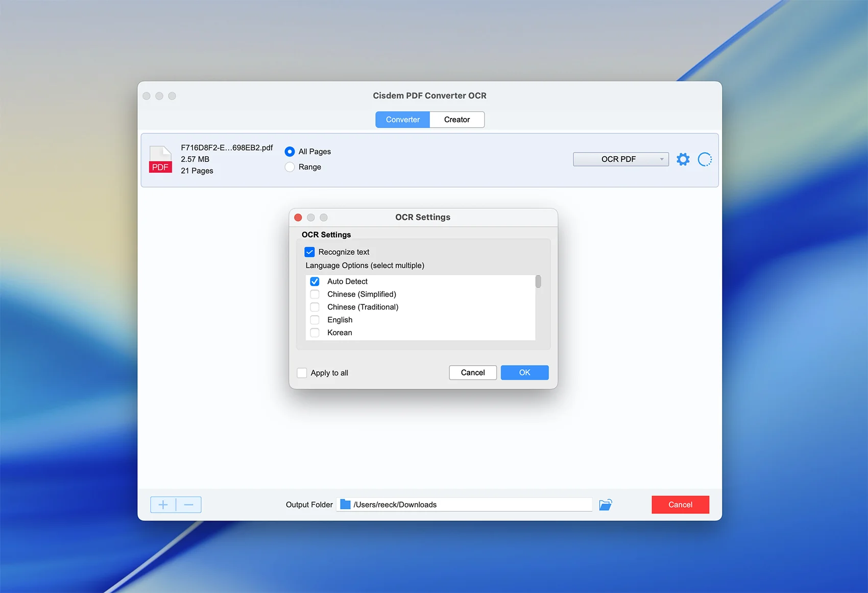Viewport: 868px width, 593px height.
Task: Uncheck the Recognize text checkbox
Action: [x=309, y=252]
